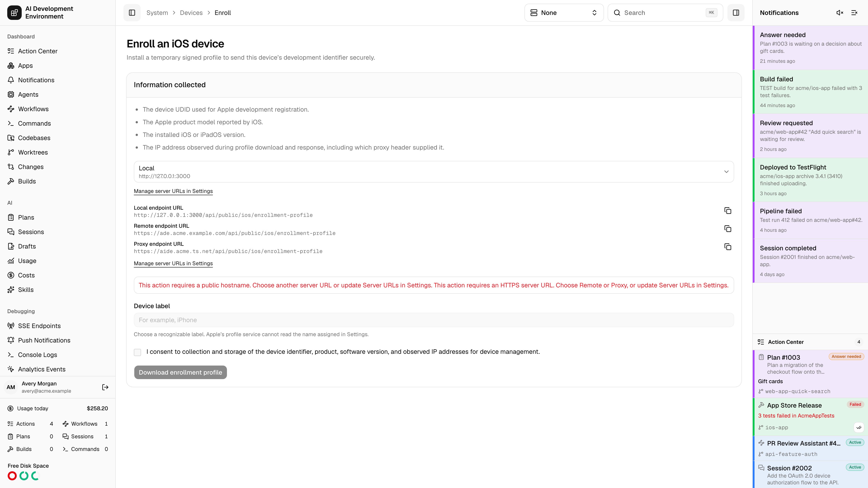Click the sign out icon next to Avery Morgan
This screenshot has width=868, height=488.
105,387
